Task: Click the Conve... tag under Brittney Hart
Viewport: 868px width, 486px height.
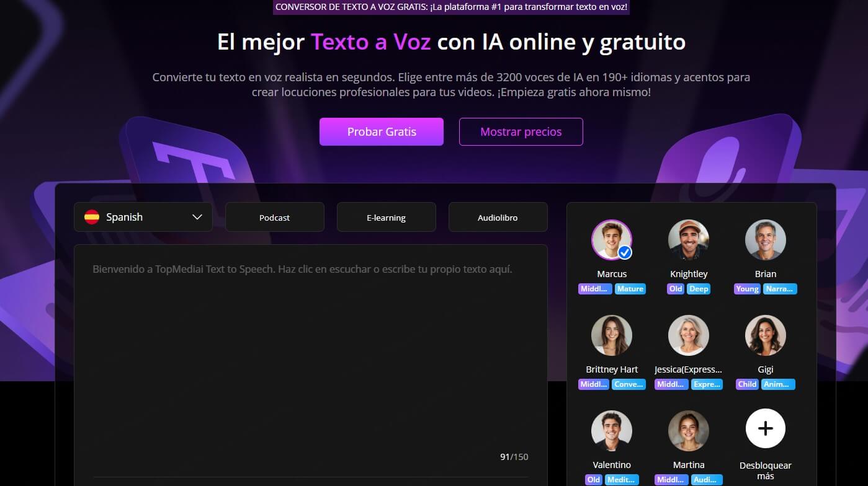Action: [x=629, y=384]
